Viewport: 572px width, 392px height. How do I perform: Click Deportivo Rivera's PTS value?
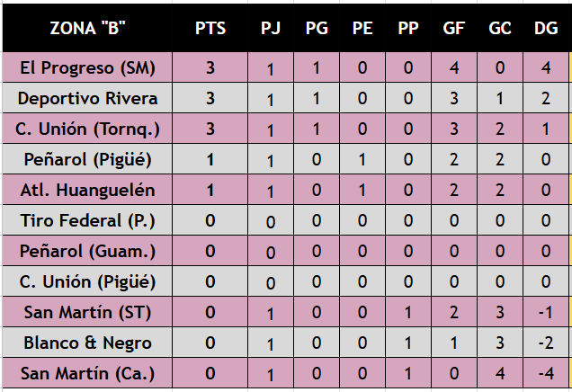click(210, 98)
